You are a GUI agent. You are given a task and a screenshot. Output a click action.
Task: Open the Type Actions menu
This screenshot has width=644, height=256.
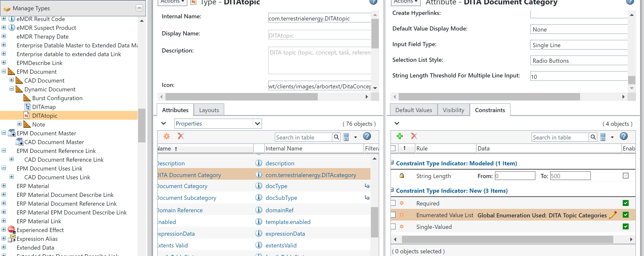[172, 2]
